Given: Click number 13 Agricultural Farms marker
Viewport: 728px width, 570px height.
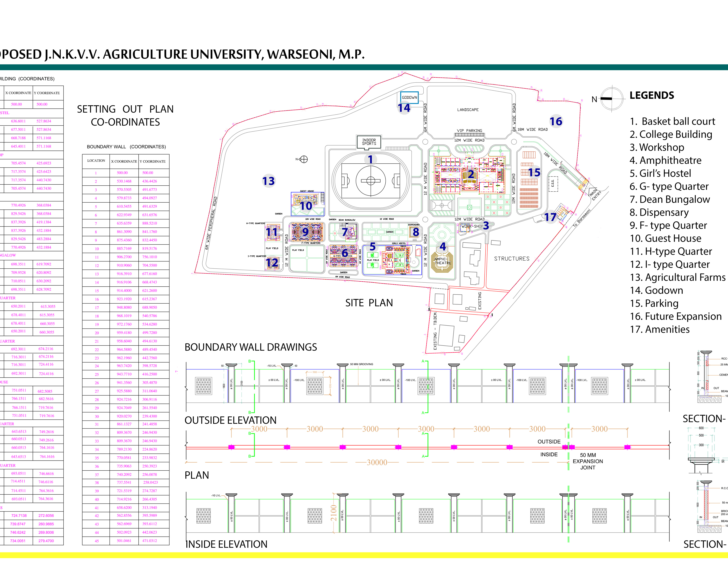Looking at the screenshot, I should (x=269, y=181).
